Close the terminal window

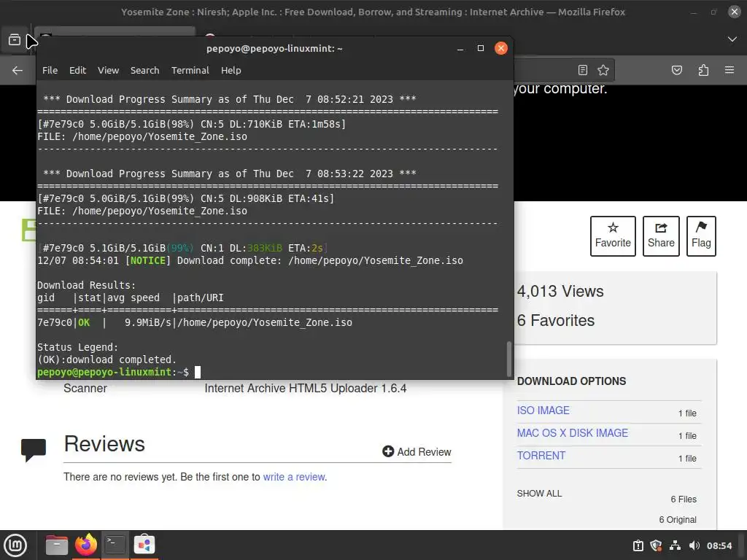pyautogui.click(x=500, y=48)
